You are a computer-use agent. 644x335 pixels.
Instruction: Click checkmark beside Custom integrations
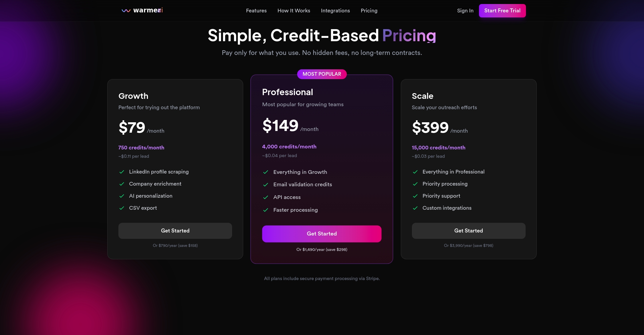(x=415, y=208)
